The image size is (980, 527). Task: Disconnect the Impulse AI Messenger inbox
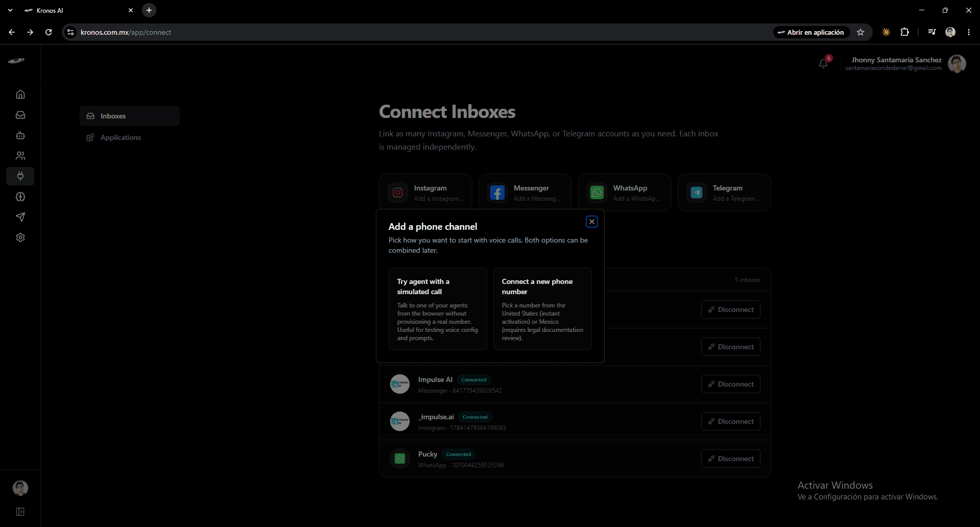coord(730,384)
